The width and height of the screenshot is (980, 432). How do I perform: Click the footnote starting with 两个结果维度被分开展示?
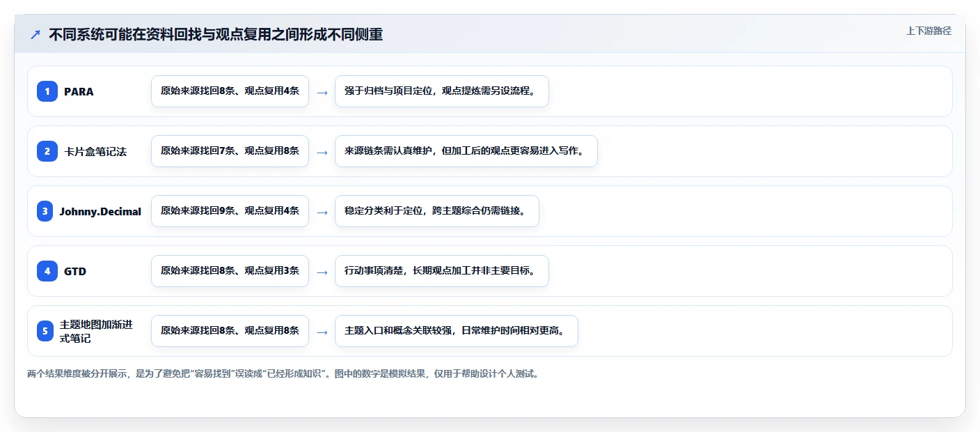(283, 373)
